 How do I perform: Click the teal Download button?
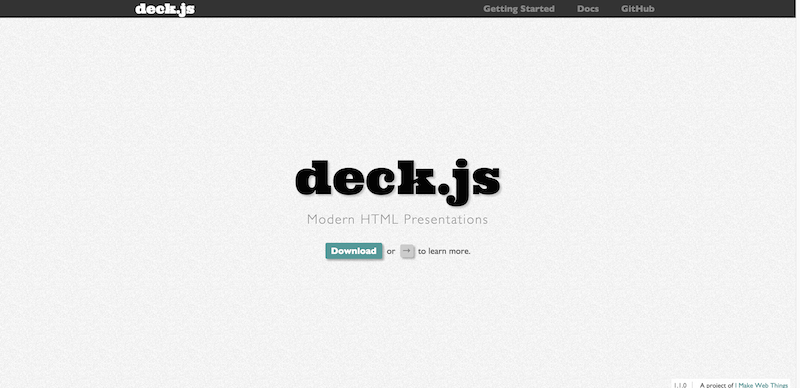click(x=354, y=251)
